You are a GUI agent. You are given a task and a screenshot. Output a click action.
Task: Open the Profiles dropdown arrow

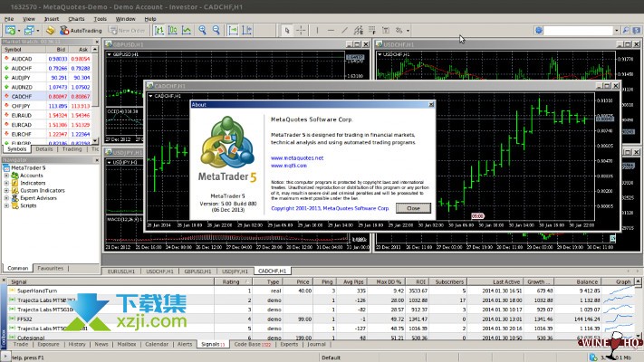point(38,31)
